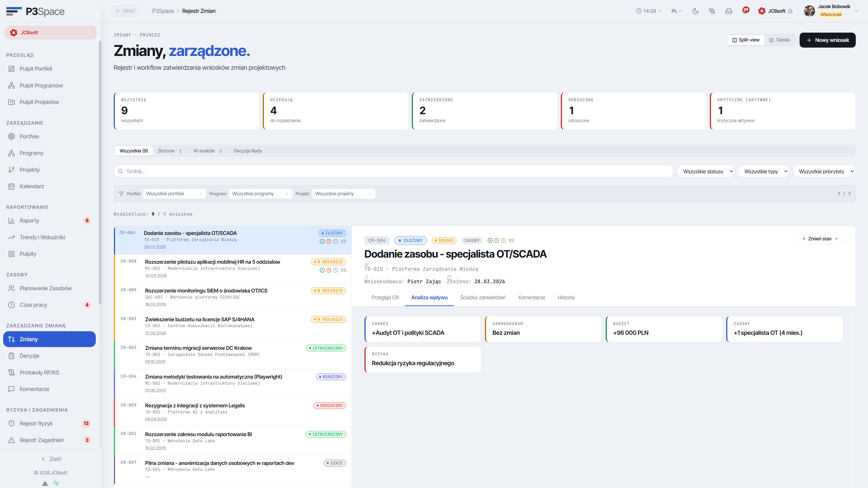The width and height of the screenshot is (868, 488).
Task: Go back with the Wróć button
Action: click(125, 11)
